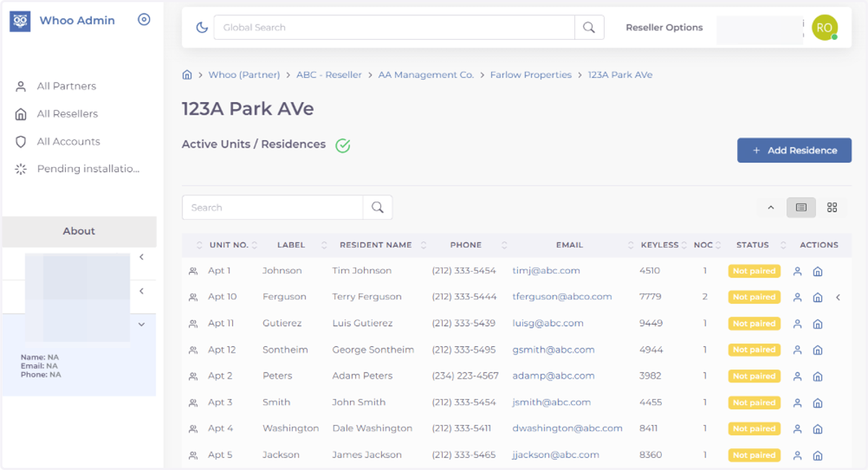Click the Whoo Admin owl logo
Image resolution: width=868 pixels, height=470 pixels.
tap(20, 21)
